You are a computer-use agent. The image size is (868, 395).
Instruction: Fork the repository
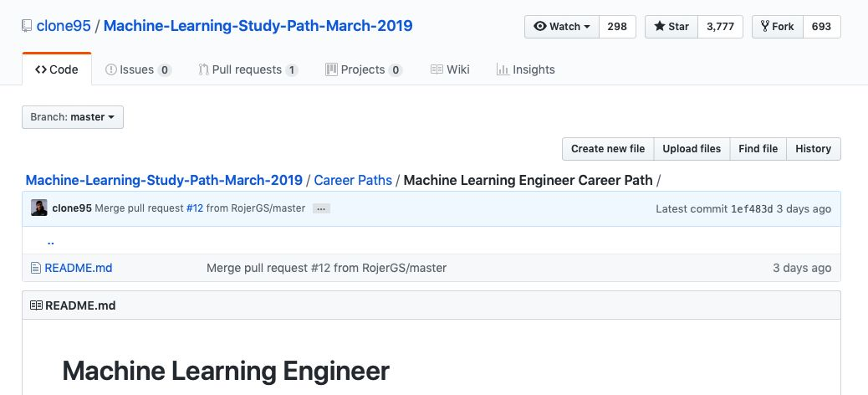(777, 27)
